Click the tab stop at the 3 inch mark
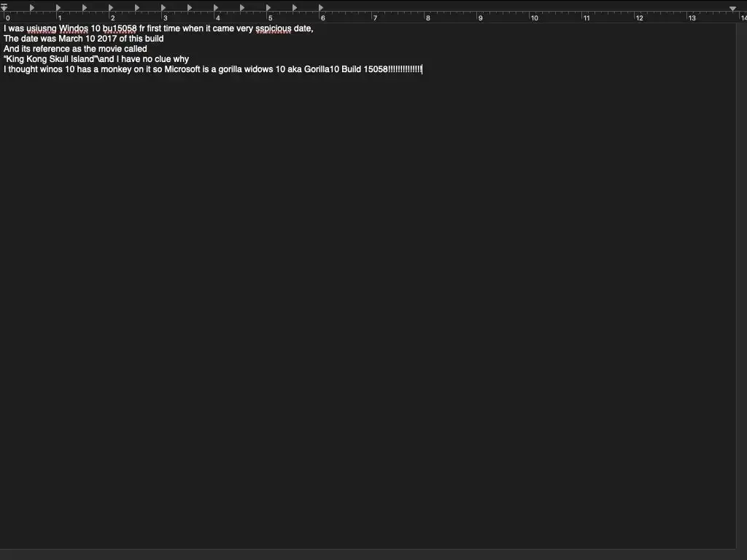Viewport: 747px width, 560px height. tap(163, 7)
